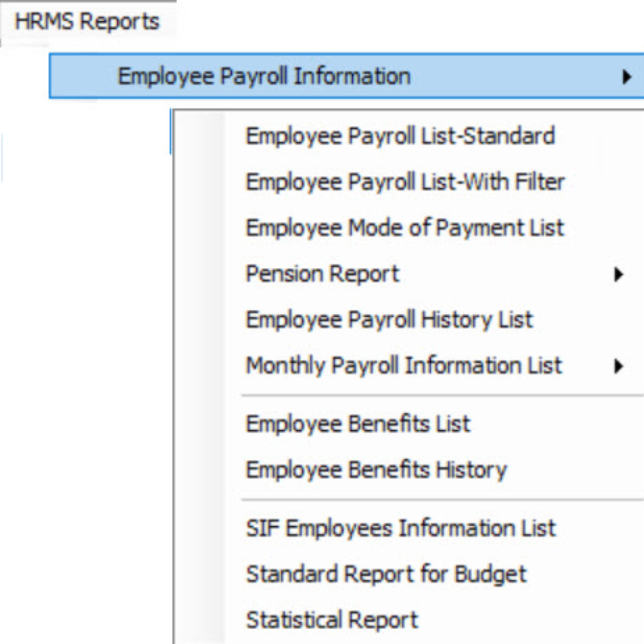The width and height of the screenshot is (644, 644).
Task: Open the HRMS Reports menu
Action: point(87,22)
